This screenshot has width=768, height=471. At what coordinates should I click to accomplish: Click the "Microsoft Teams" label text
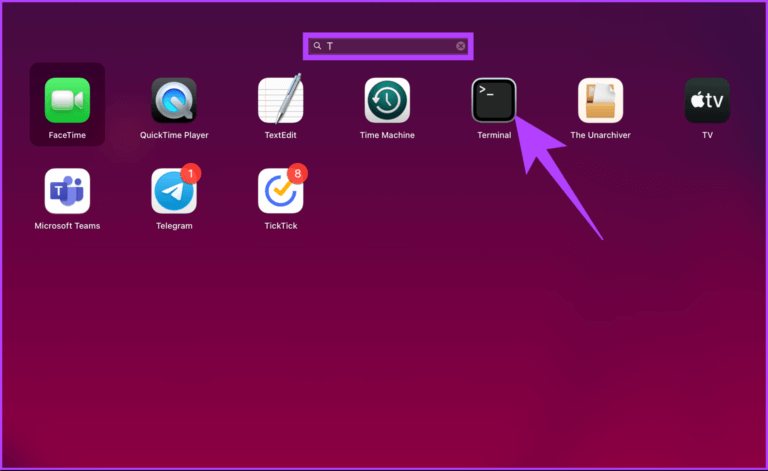point(67,226)
